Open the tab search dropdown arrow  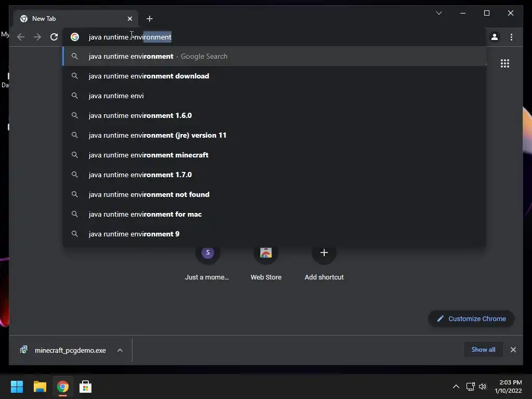438,13
